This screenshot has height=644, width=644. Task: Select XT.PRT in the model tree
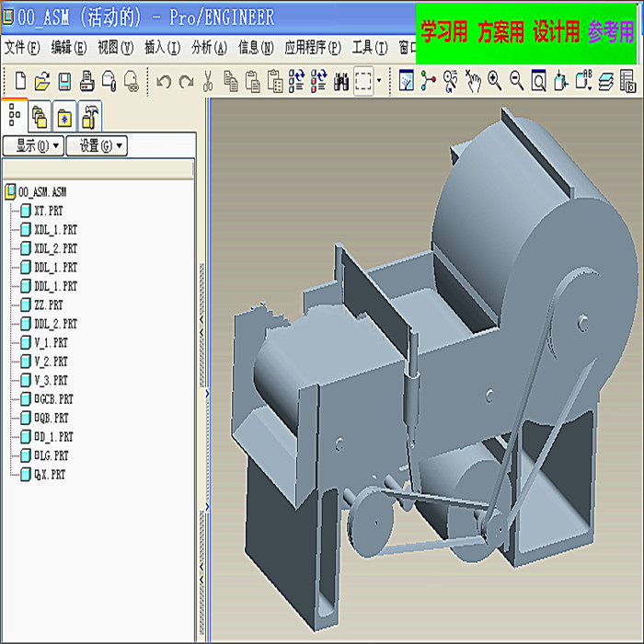point(42,211)
